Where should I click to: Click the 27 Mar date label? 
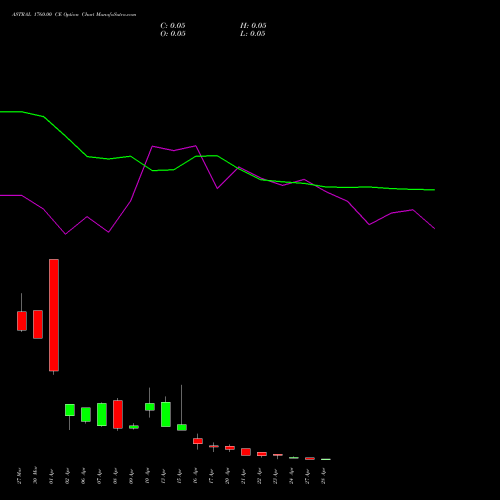point(19,476)
